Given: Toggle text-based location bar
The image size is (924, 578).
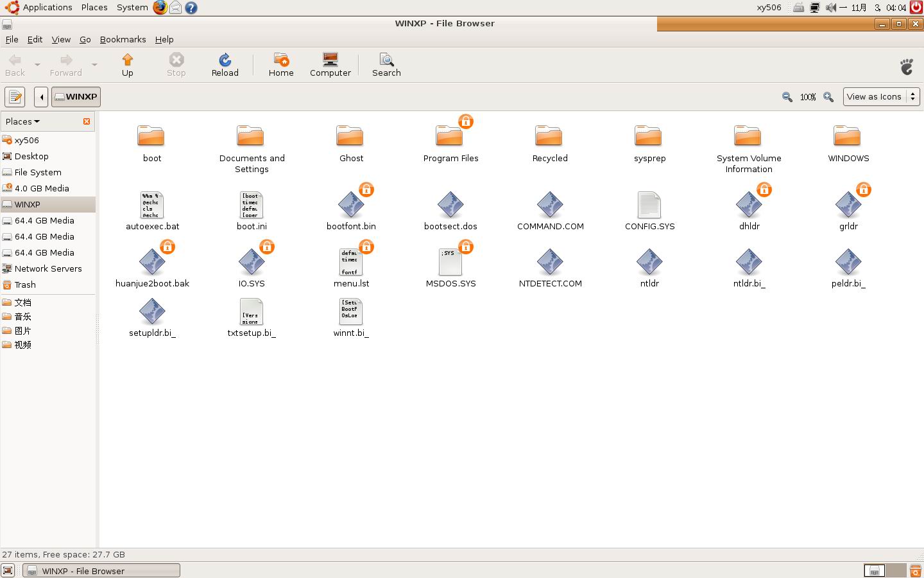Looking at the screenshot, I should coord(15,97).
